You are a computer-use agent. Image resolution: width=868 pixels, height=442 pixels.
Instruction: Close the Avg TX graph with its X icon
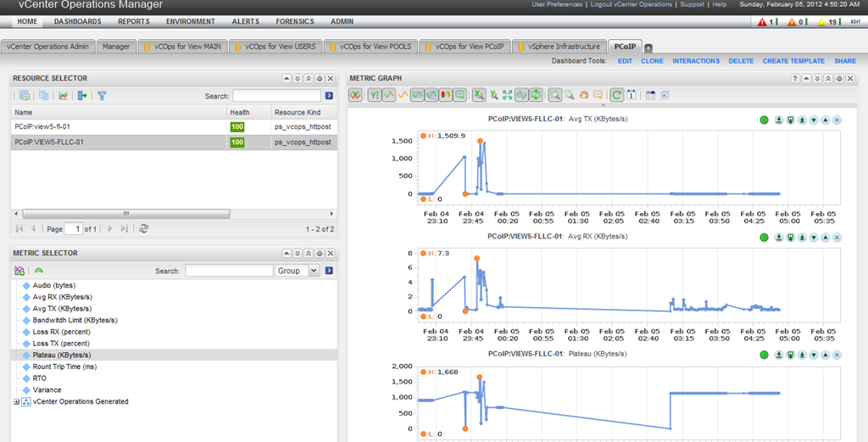837,120
